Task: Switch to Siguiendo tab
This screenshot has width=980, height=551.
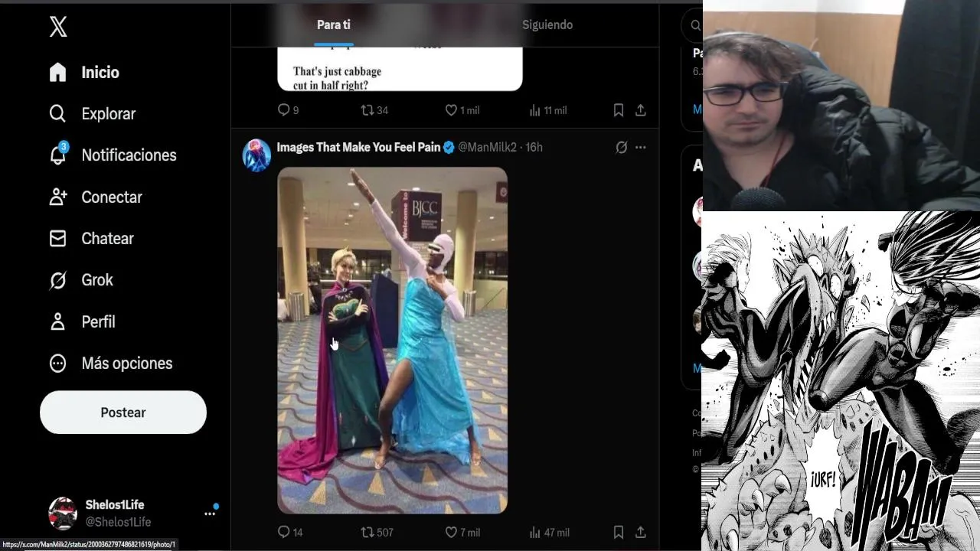Action: coord(547,24)
